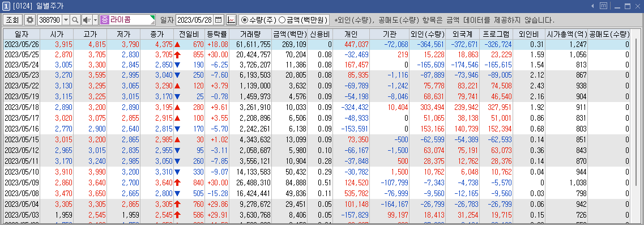Click the 외인비 column header
The image size is (644, 225).
(x=529, y=34)
